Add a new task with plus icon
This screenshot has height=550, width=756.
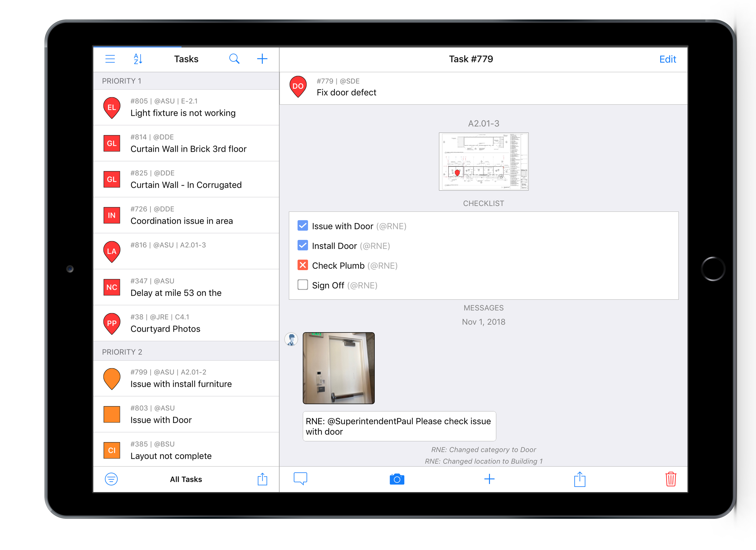[x=262, y=59]
